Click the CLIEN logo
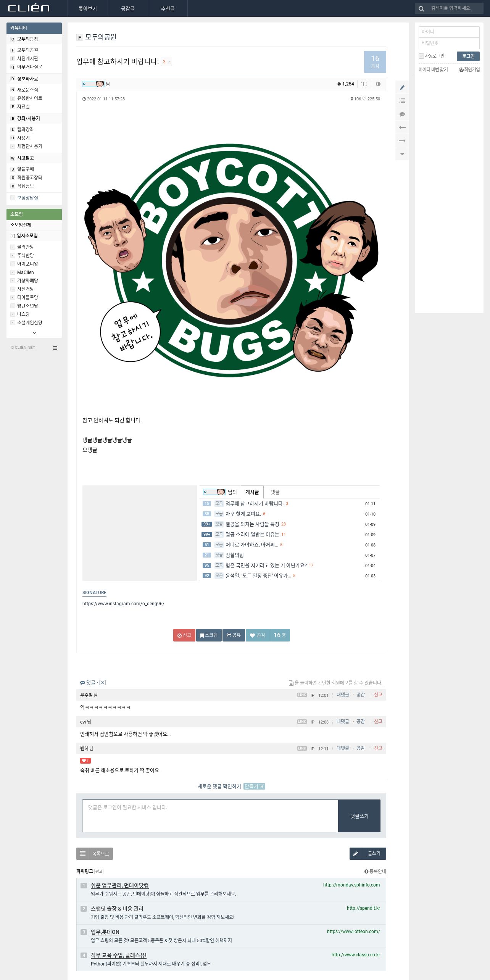490x980 pixels. point(29,8)
